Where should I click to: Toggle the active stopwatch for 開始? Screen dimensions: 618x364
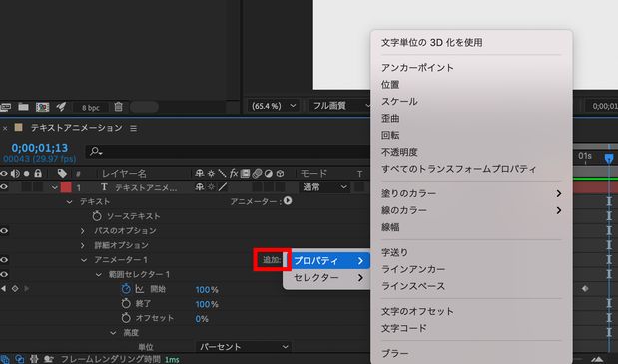coord(126,289)
